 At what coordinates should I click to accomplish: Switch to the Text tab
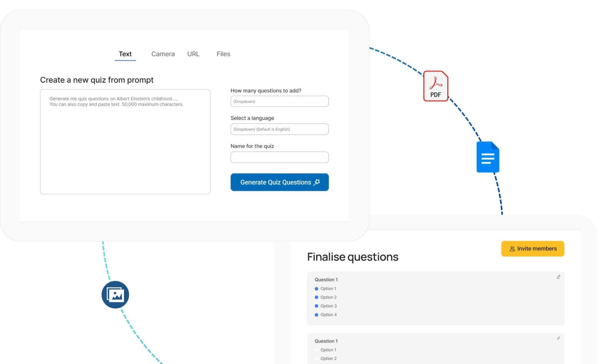[125, 54]
